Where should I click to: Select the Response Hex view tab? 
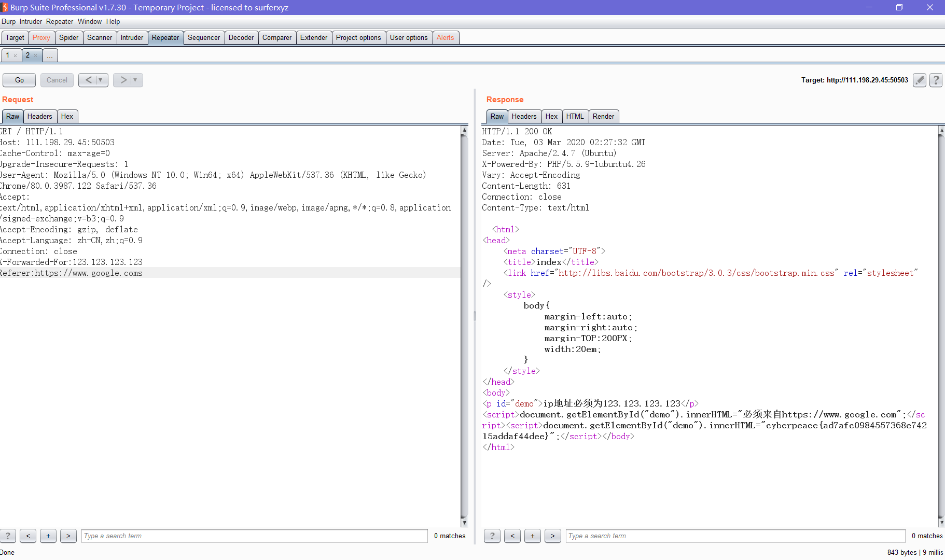pyautogui.click(x=552, y=116)
